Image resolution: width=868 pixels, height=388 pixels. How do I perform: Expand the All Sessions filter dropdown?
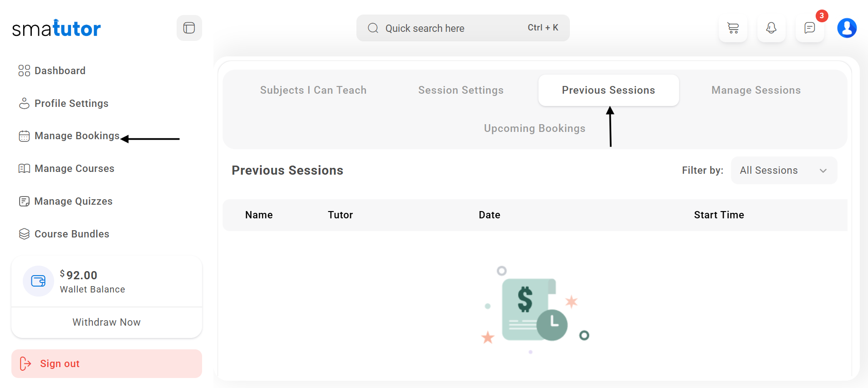783,171
